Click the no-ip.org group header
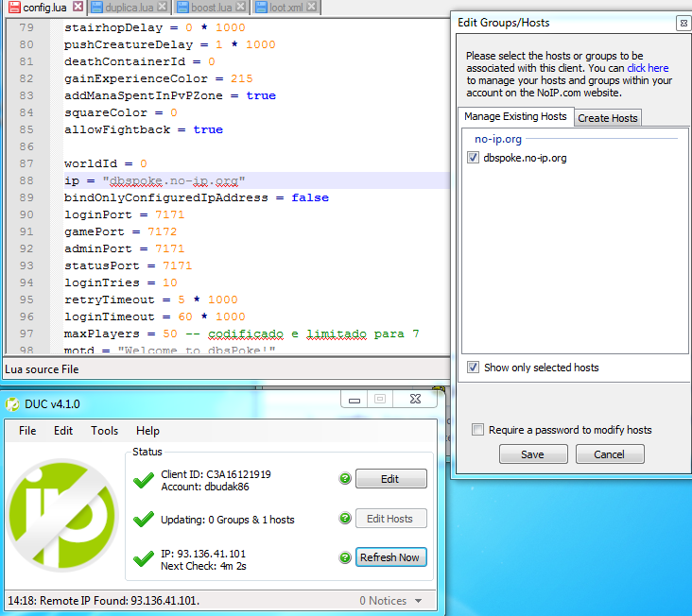 tap(498, 139)
